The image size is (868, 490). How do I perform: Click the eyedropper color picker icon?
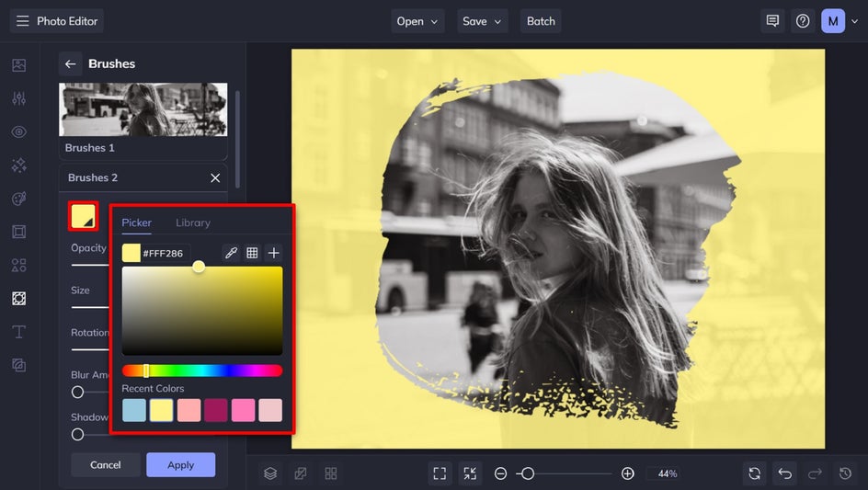click(232, 253)
